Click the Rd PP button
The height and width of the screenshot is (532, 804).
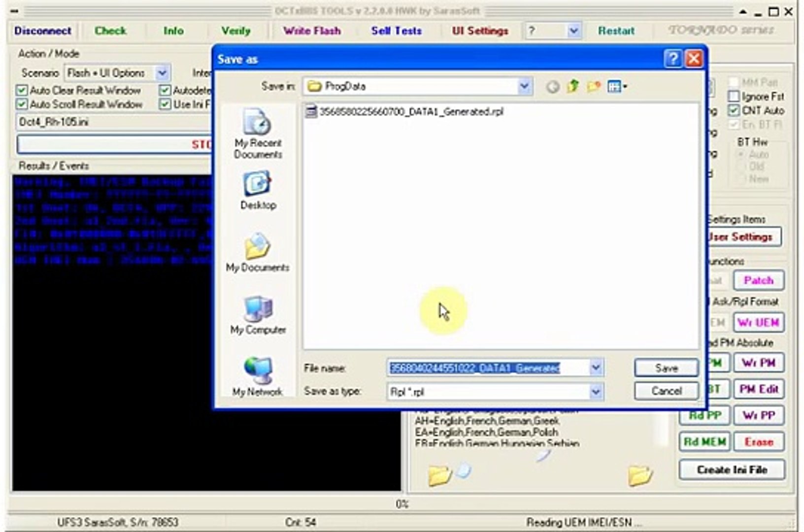704,416
